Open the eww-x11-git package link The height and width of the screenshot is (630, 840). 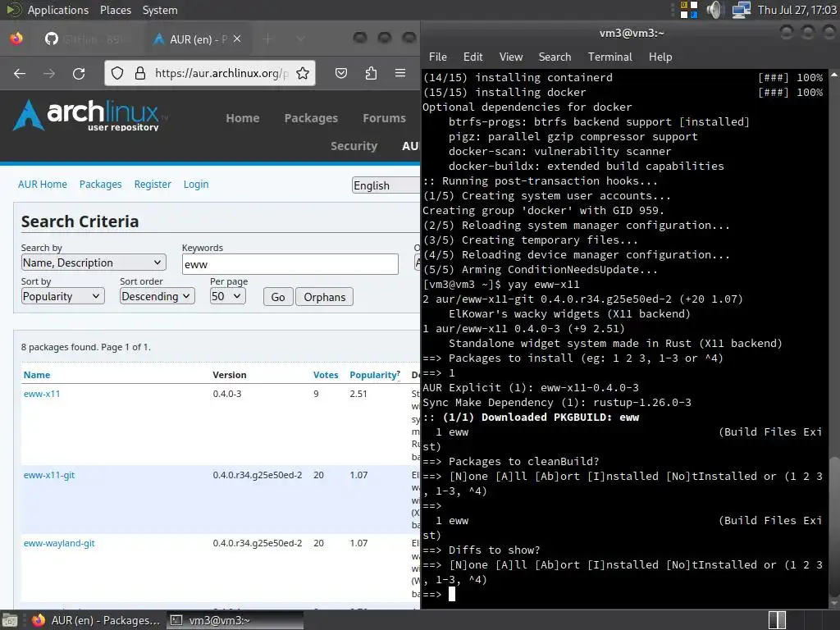48,475
